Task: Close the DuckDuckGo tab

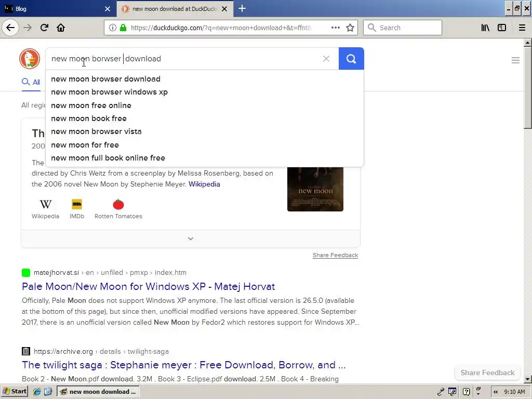Action: click(x=224, y=9)
